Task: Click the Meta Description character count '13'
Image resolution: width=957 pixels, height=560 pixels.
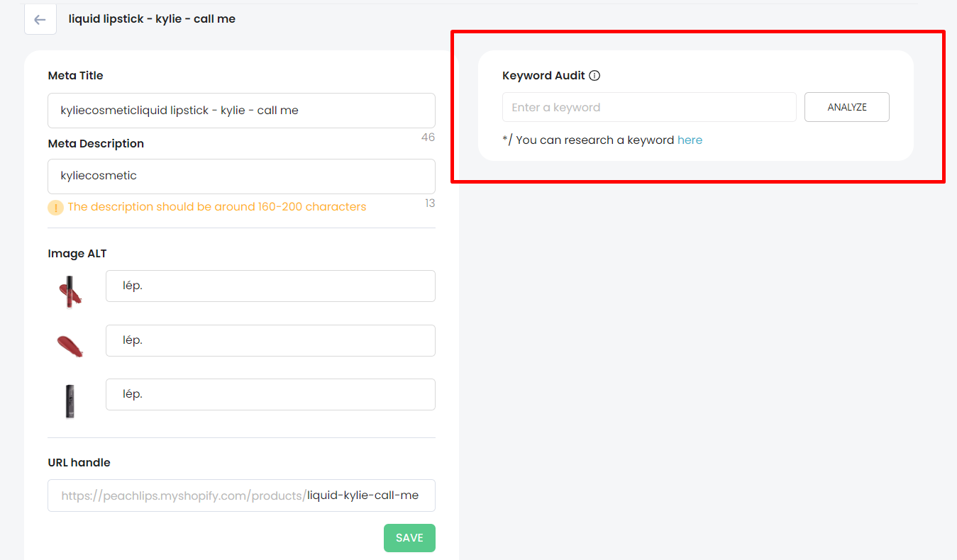Action: click(430, 203)
